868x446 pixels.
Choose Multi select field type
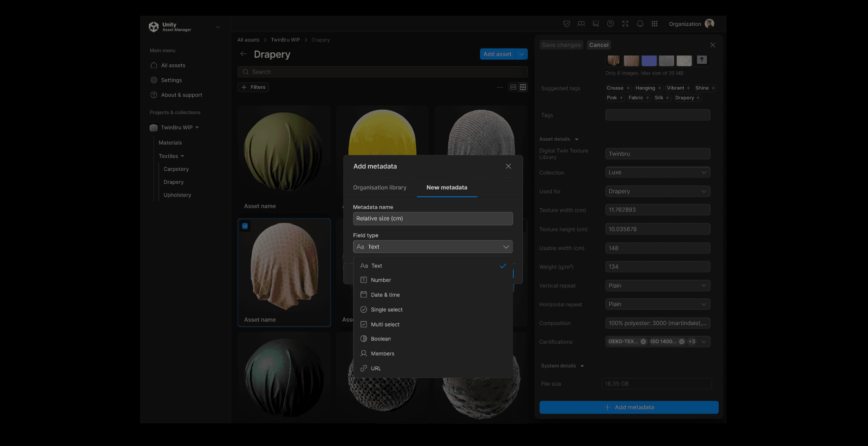click(x=385, y=324)
